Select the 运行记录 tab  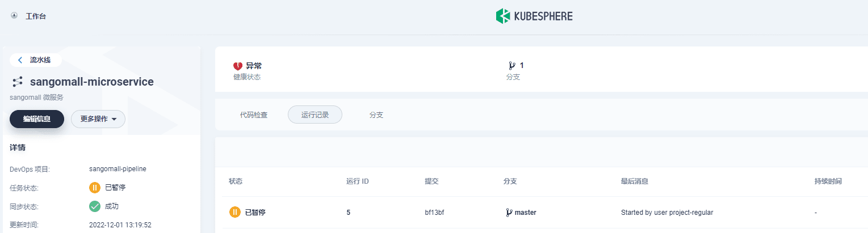click(x=315, y=115)
